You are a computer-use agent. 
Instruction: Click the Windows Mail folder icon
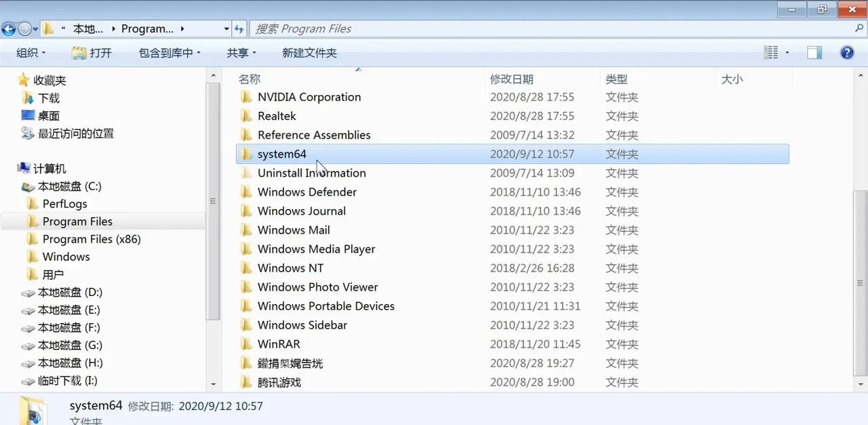tap(246, 230)
